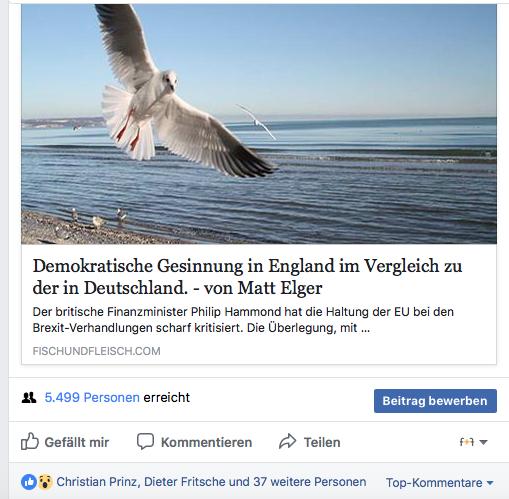The width and height of the screenshot is (509, 499).
Task: Open the posting identity dropdown arrow
Action: tap(483, 442)
